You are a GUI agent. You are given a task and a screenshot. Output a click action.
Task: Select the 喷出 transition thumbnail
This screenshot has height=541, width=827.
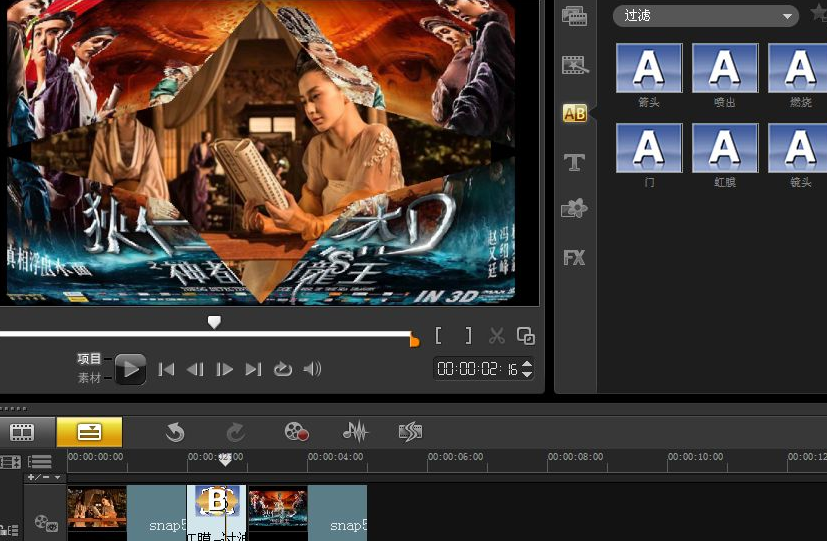click(725, 68)
